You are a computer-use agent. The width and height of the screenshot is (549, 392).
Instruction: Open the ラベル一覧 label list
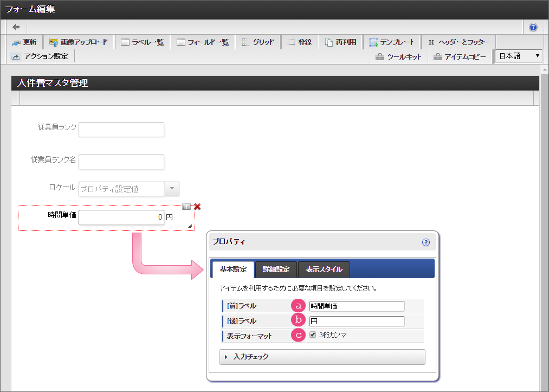[143, 42]
